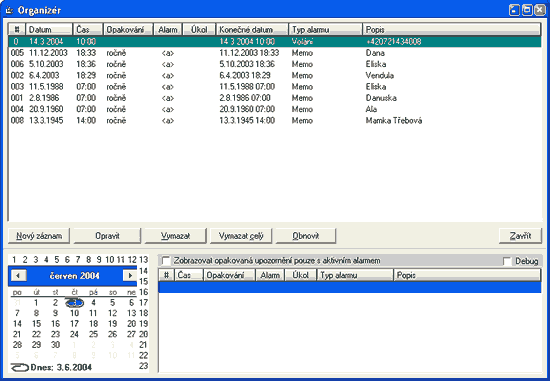Select day 30 in the calendar
Image resolution: width=550 pixels, height=381 pixels.
55,345
